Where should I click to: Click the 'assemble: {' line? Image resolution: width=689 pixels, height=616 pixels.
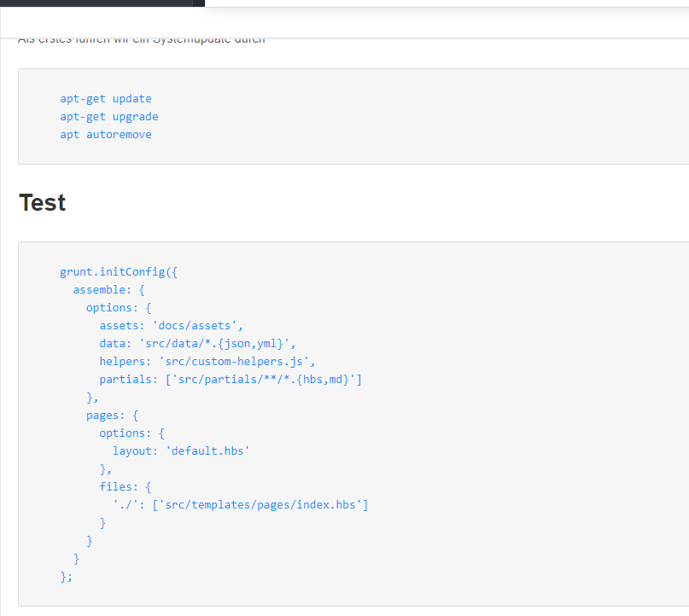[x=109, y=290]
